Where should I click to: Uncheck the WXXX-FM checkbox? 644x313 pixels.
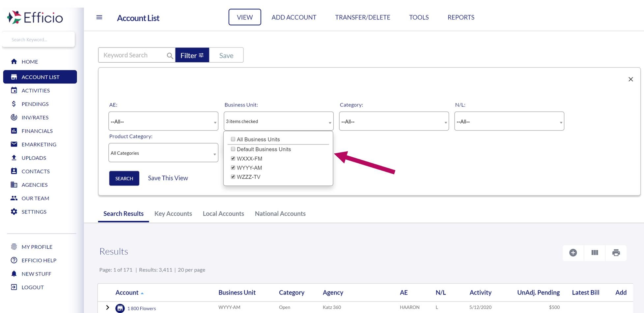pos(233,158)
